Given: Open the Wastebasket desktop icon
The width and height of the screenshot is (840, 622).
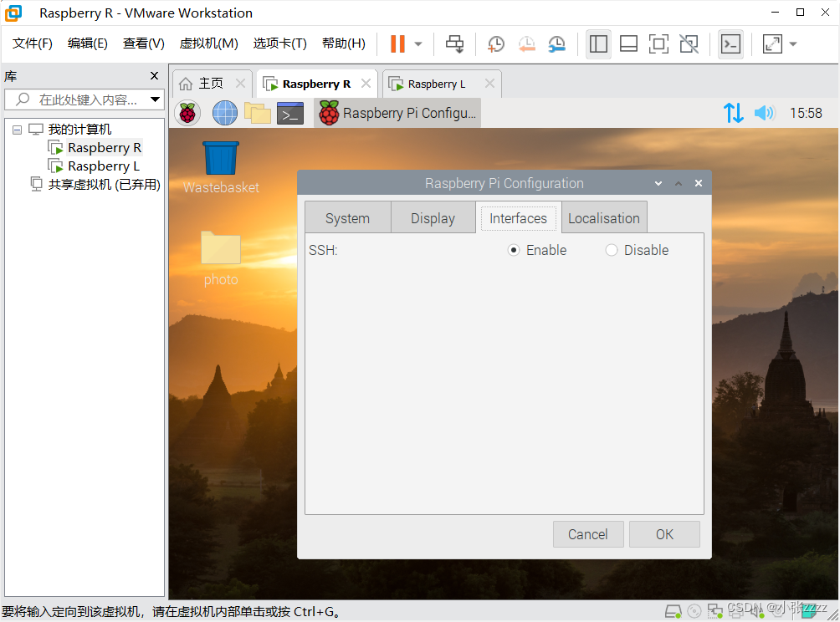Looking at the screenshot, I should coord(221,167).
